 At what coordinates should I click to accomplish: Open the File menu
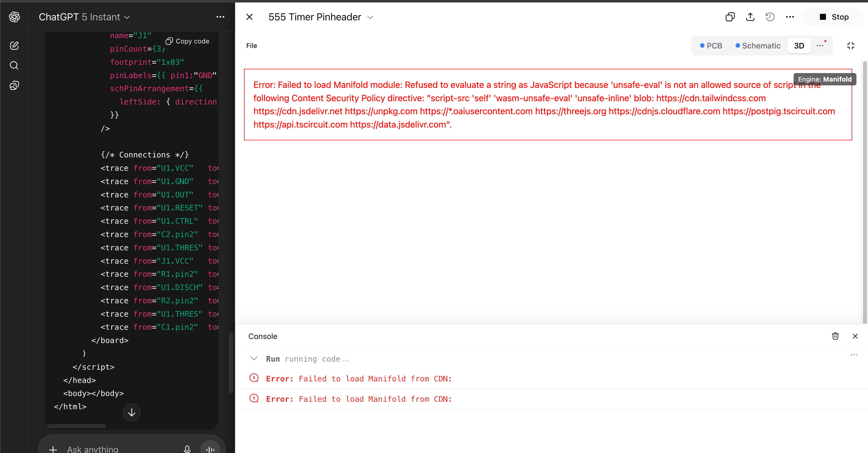coord(251,45)
